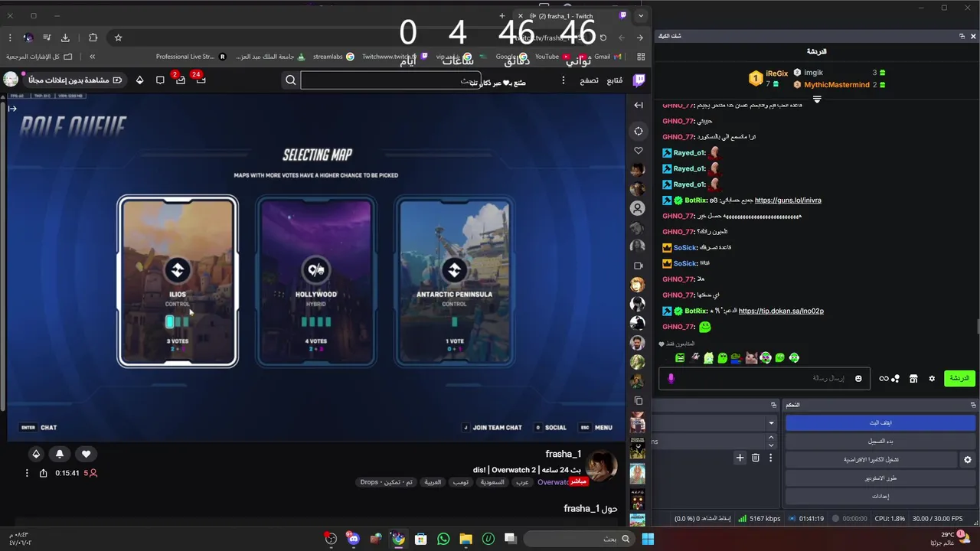980x551 pixels.
Task: Click the subscribe crown button under video
Action: (35, 454)
